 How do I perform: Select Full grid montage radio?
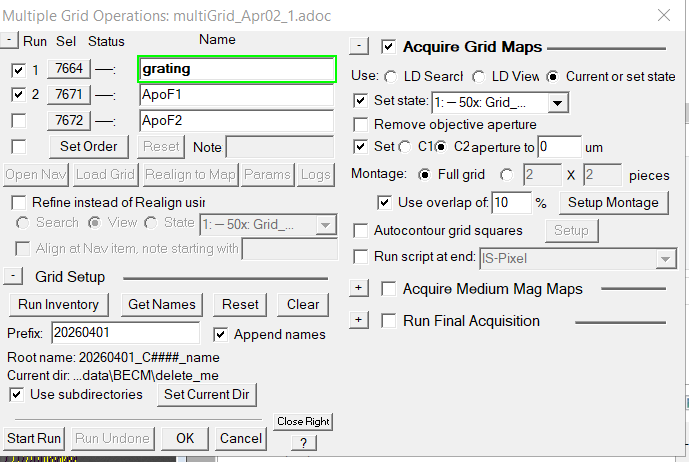click(x=424, y=175)
